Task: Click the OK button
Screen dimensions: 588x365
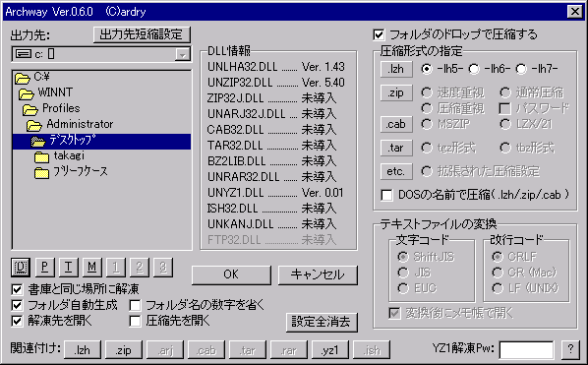Action: point(231,274)
